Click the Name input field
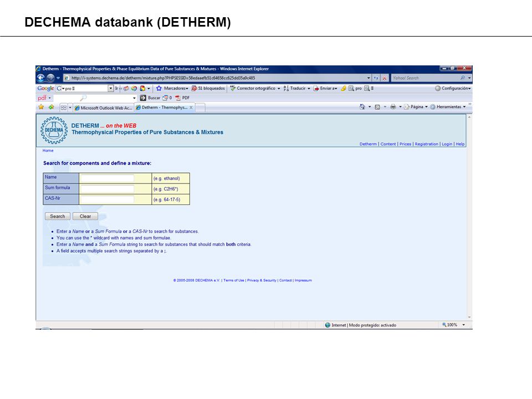Viewport: 532px width, 399px height. [107, 178]
